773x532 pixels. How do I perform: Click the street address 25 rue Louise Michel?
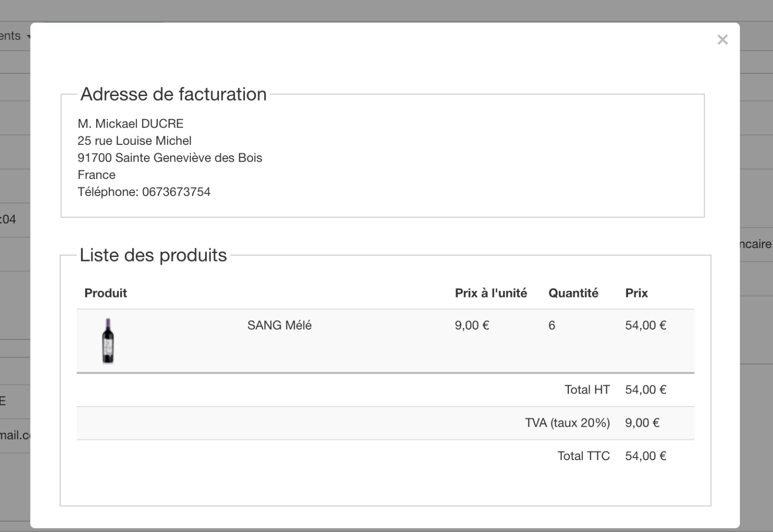134,140
